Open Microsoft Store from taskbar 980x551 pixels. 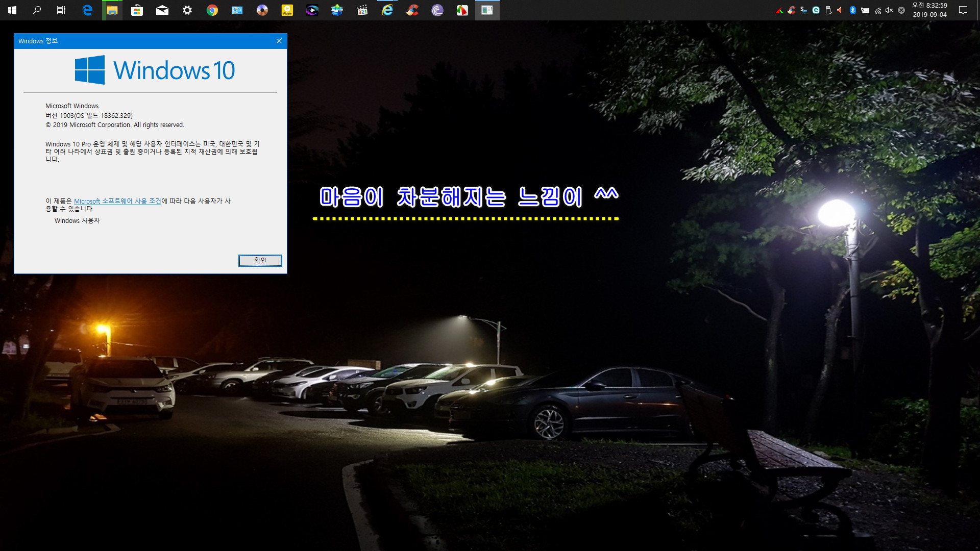[x=137, y=10]
